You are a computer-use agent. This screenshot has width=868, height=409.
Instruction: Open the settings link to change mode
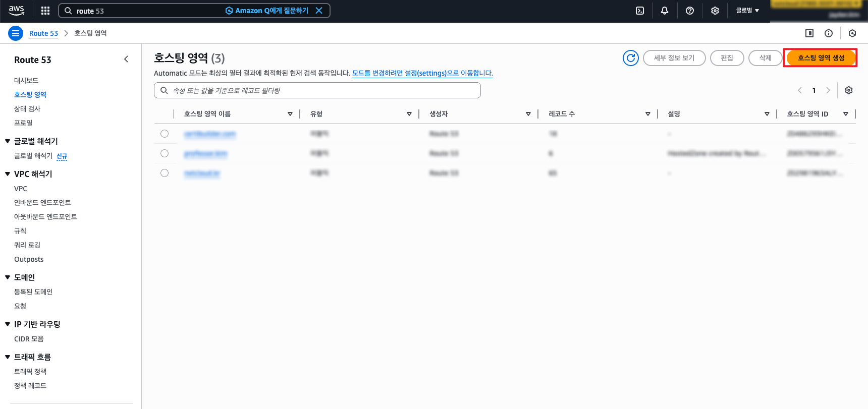click(x=422, y=73)
